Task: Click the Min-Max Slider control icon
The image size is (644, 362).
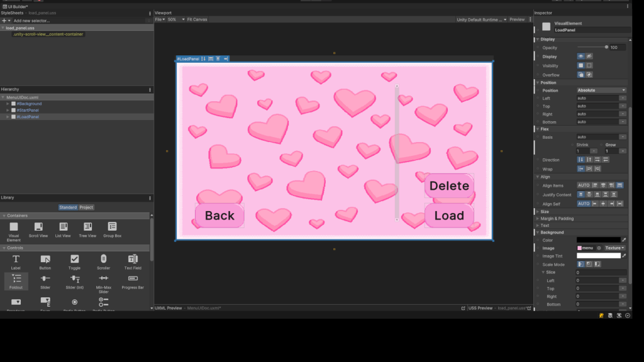Action: [104, 278]
